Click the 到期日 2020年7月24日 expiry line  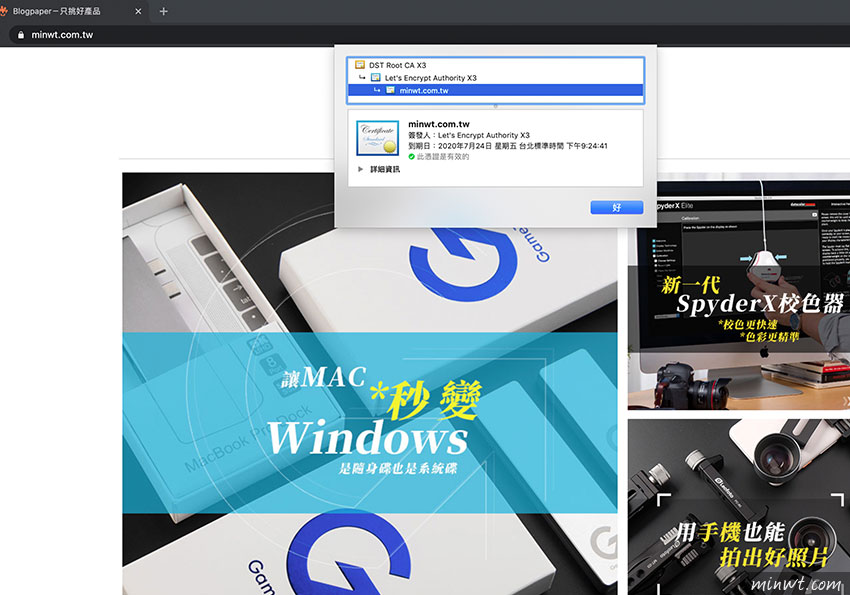(x=508, y=146)
